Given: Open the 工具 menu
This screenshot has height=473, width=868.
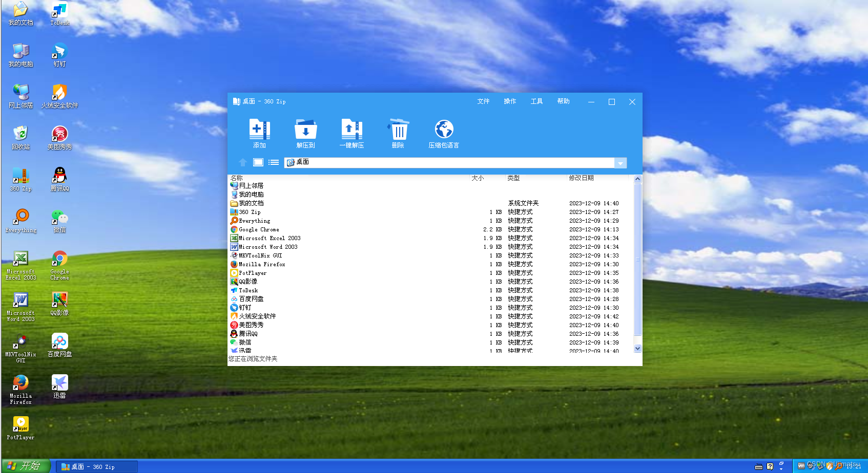Looking at the screenshot, I should 536,101.
